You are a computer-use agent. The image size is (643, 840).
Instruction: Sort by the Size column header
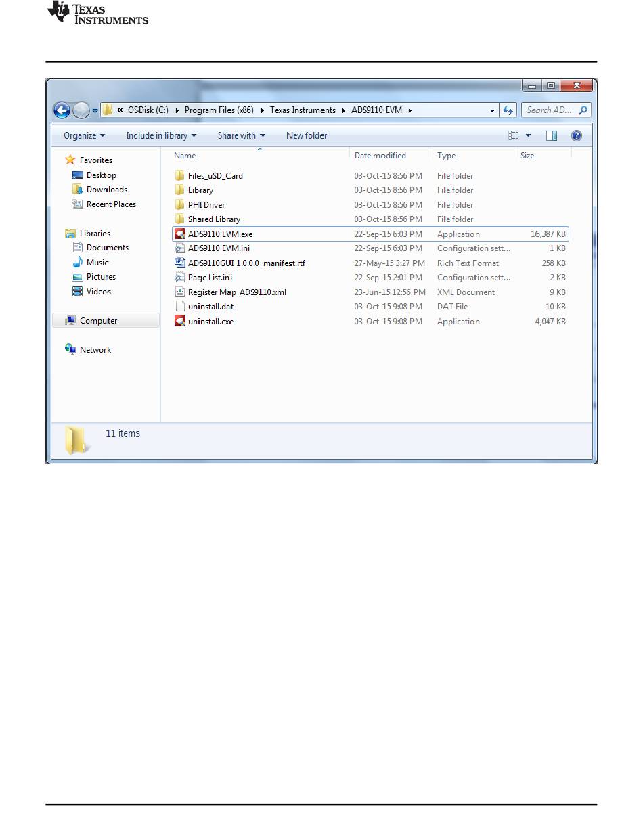[x=527, y=156]
